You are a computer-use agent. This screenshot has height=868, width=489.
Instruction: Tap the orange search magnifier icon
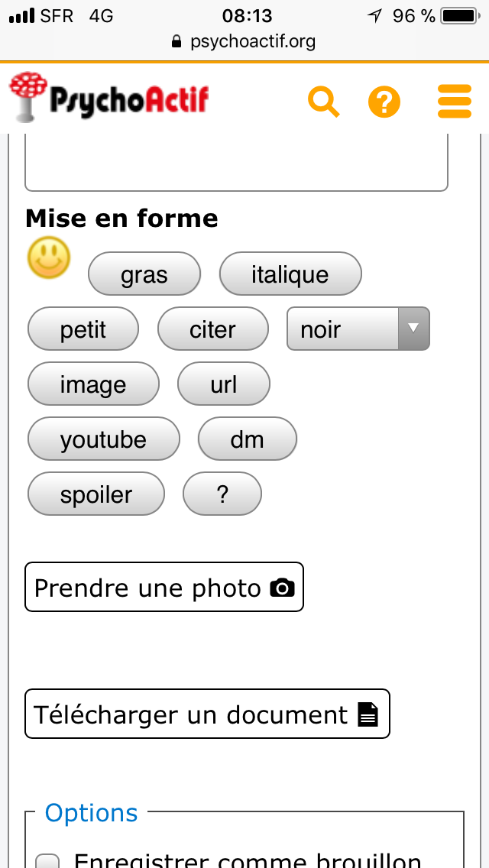(x=324, y=102)
